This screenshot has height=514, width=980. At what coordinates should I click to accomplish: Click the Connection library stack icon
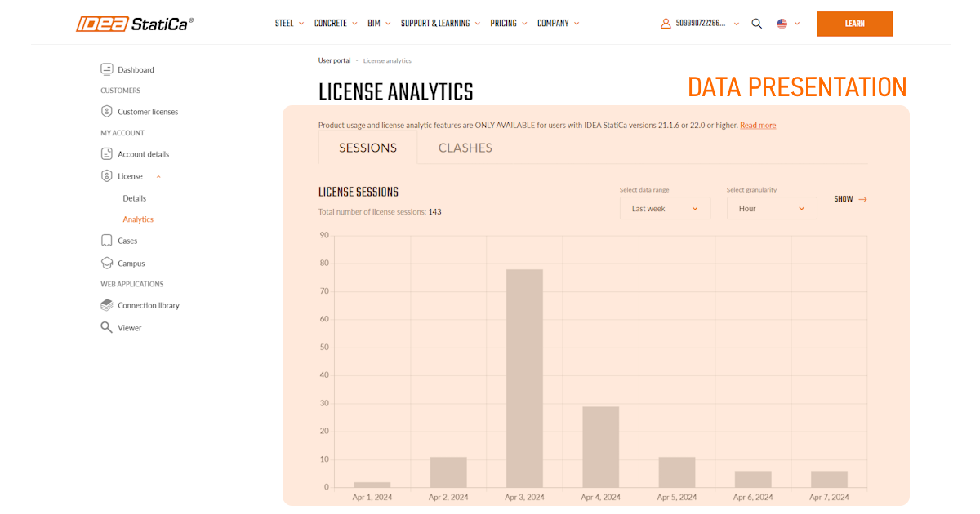click(x=106, y=305)
